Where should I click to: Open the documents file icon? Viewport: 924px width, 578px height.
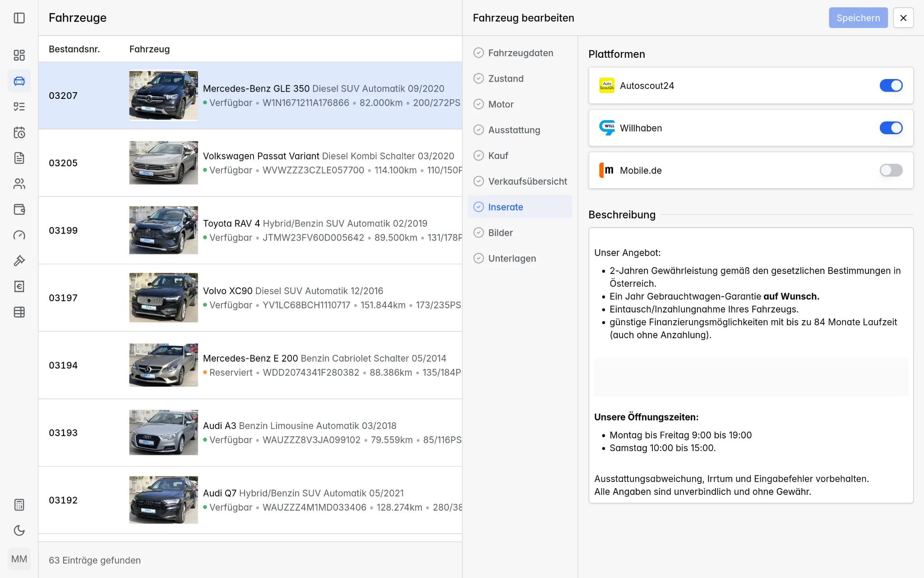pyautogui.click(x=19, y=158)
